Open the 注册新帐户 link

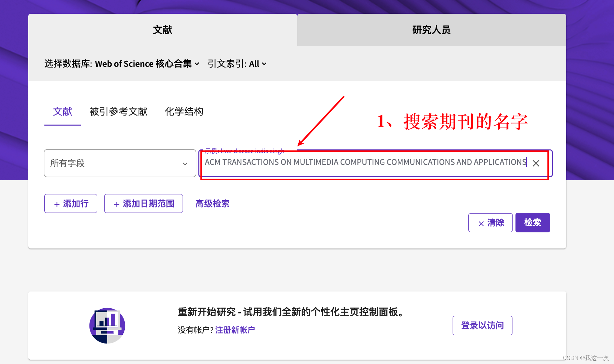tap(235, 330)
